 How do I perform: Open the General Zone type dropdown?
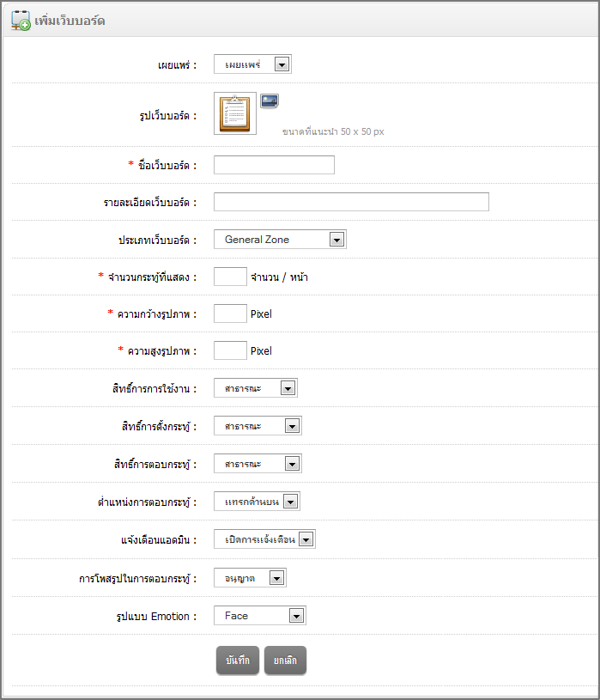tap(280, 240)
